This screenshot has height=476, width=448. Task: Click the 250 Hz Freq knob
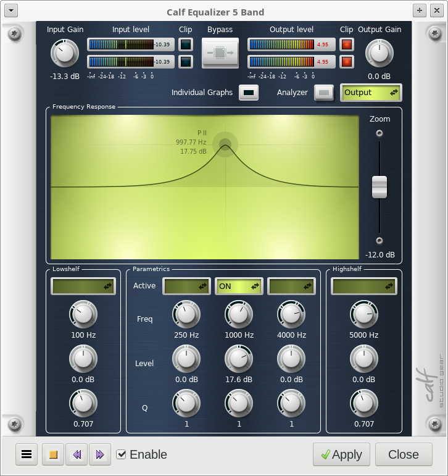coord(186,314)
